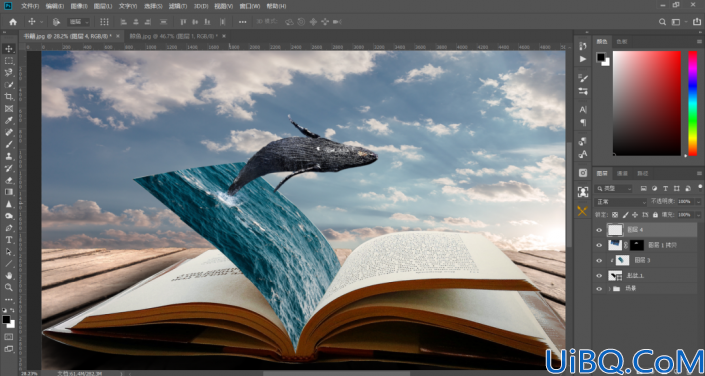The width and height of the screenshot is (705, 376).
Task: Select the Hand tool
Action: [x=9, y=275]
